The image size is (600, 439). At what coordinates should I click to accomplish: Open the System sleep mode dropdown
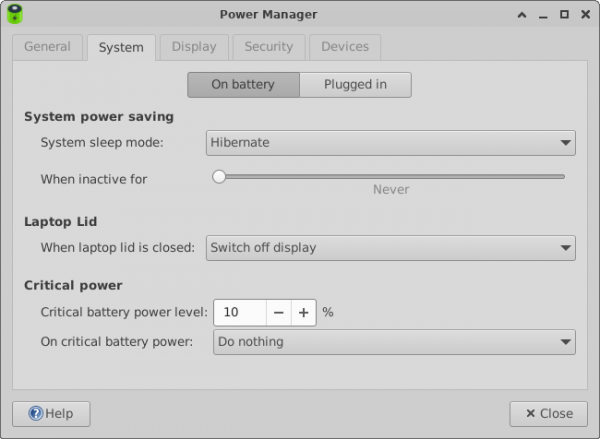391,143
